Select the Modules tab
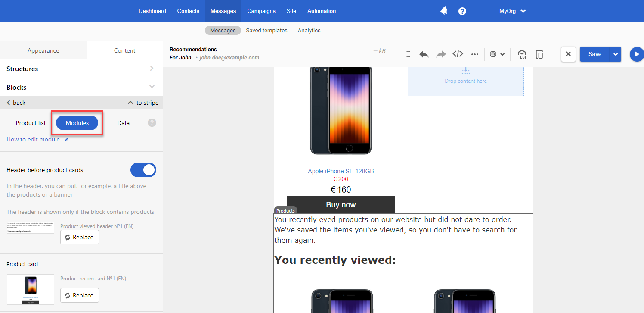Image resolution: width=644 pixels, height=313 pixels. (x=77, y=123)
